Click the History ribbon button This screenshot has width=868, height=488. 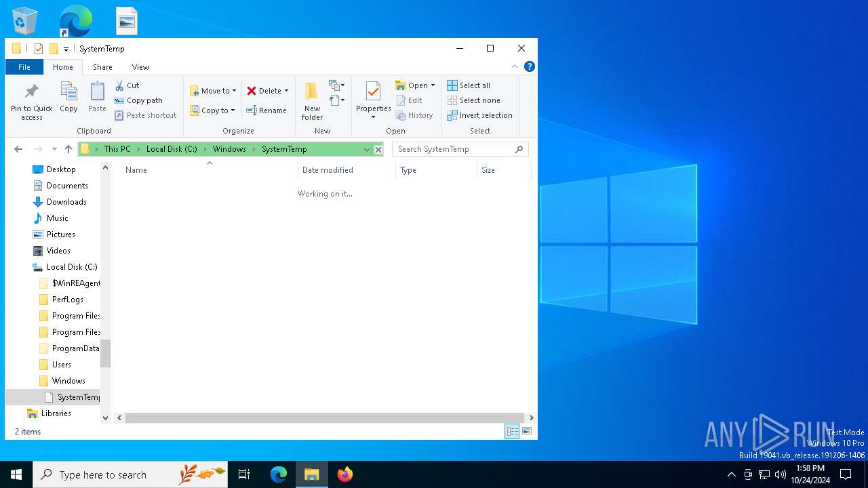coord(414,115)
